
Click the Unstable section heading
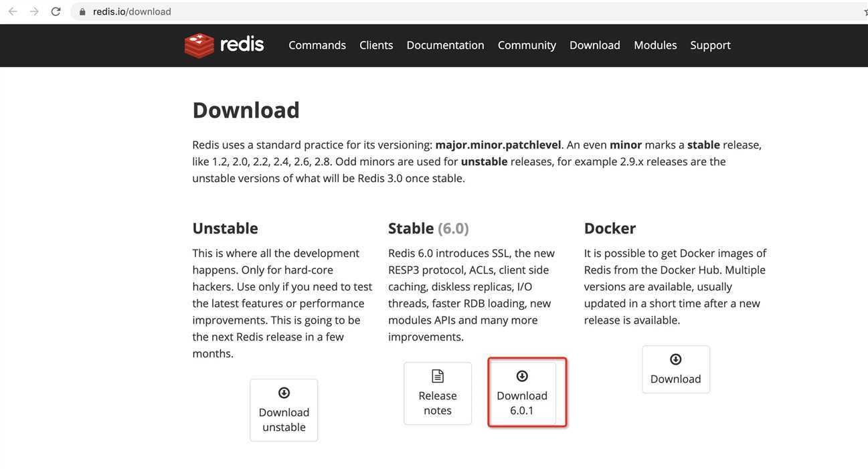point(225,228)
